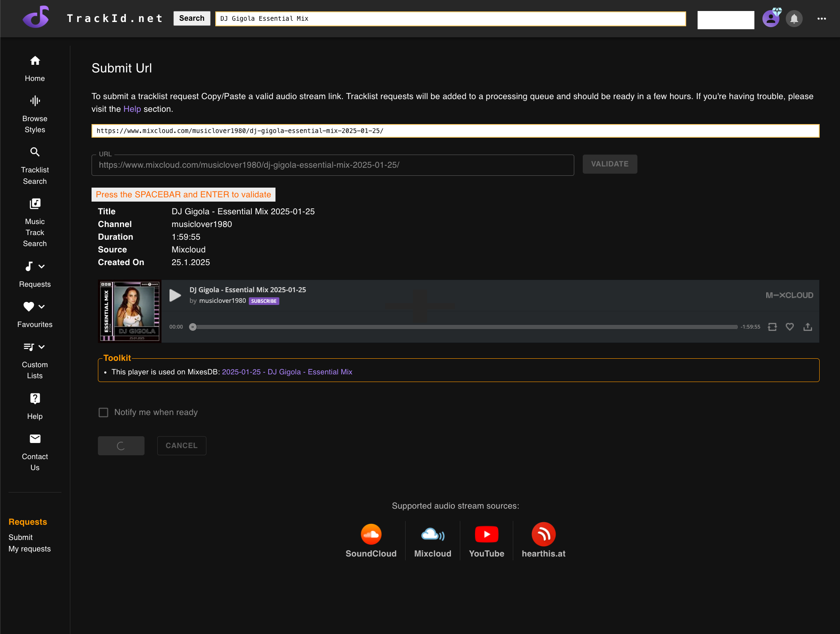Click the CANCEL button
Image resolution: width=840 pixels, height=634 pixels.
tap(181, 446)
